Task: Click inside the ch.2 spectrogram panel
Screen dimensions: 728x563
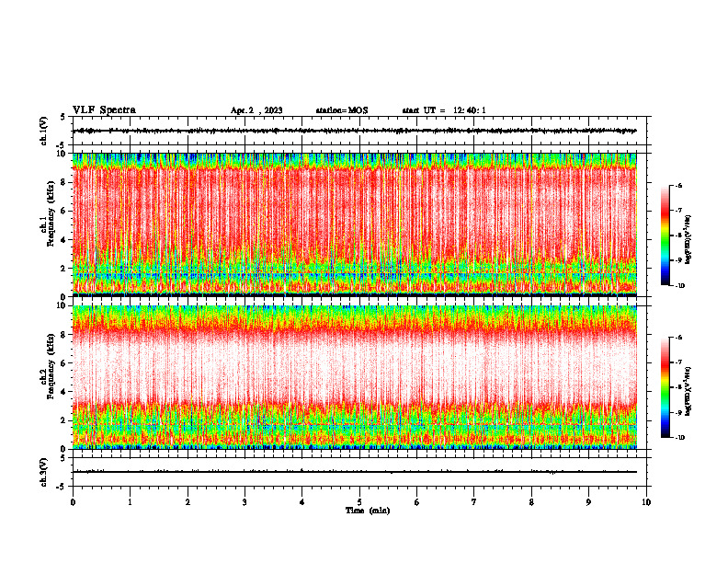Action: (355, 377)
